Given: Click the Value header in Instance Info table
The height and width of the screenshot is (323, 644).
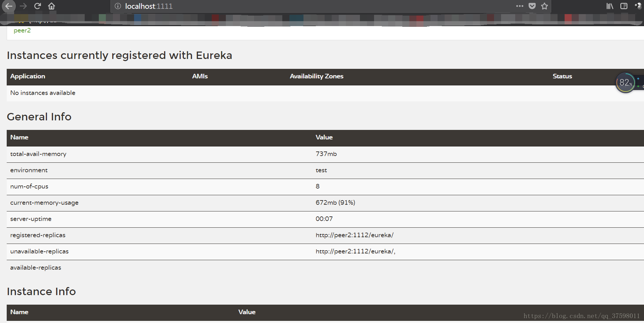Looking at the screenshot, I should (x=247, y=312).
